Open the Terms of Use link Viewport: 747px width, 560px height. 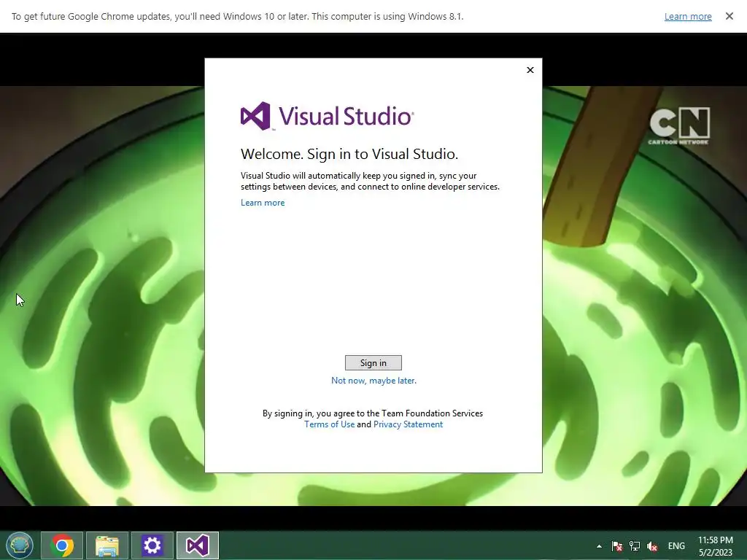[x=329, y=424]
